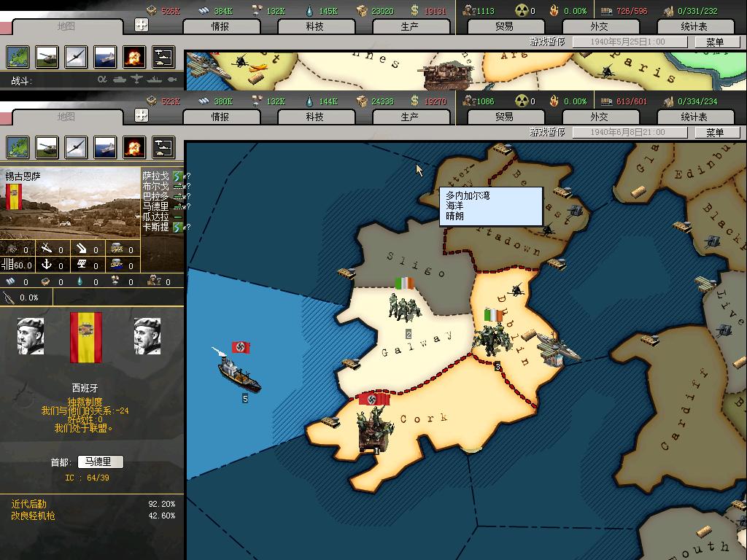The width and height of the screenshot is (747, 560).
Task: Click the crossed-swords icon in province panel
Action: (47, 248)
